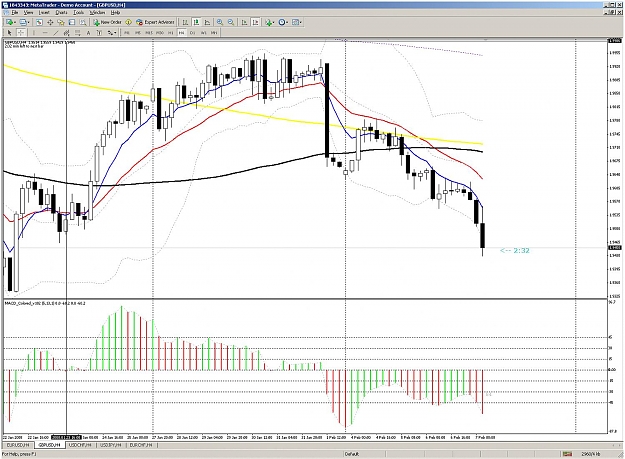
Task: Switch to bar chart display
Action: coord(185,22)
